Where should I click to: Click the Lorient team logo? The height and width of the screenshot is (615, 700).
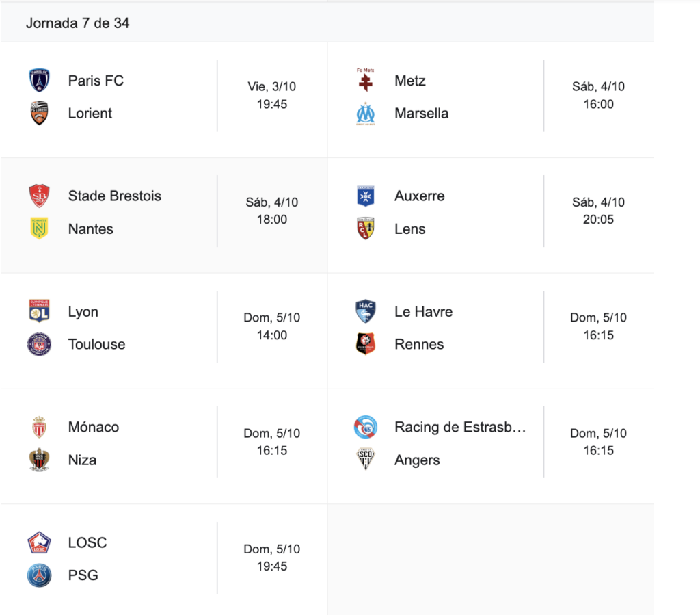(x=39, y=114)
